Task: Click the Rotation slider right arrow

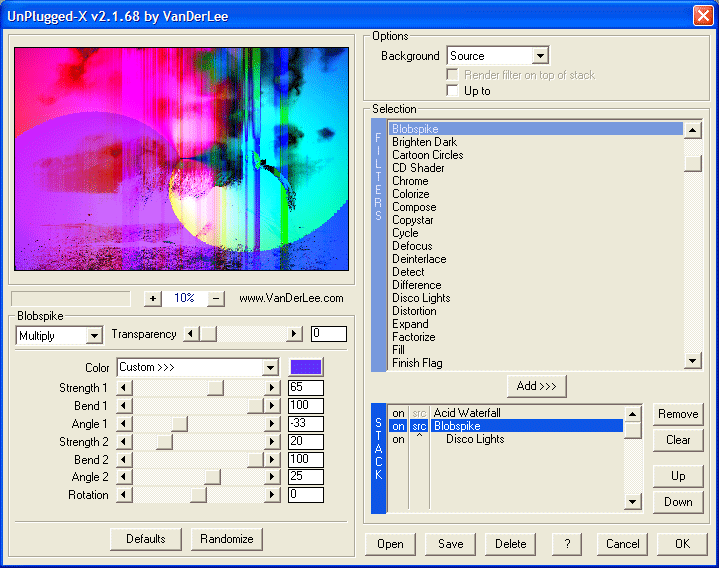Action: 271,495
